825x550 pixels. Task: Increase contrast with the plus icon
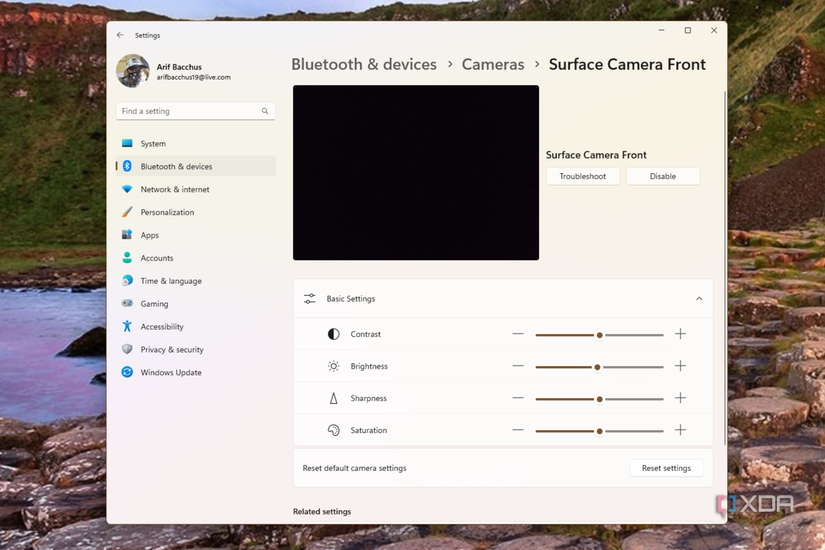tap(680, 334)
